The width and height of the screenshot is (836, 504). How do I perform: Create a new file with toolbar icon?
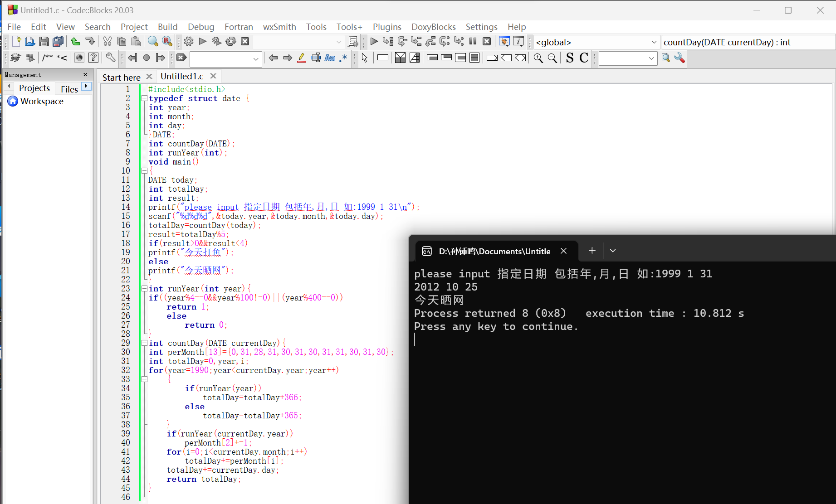tap(16, 42)
